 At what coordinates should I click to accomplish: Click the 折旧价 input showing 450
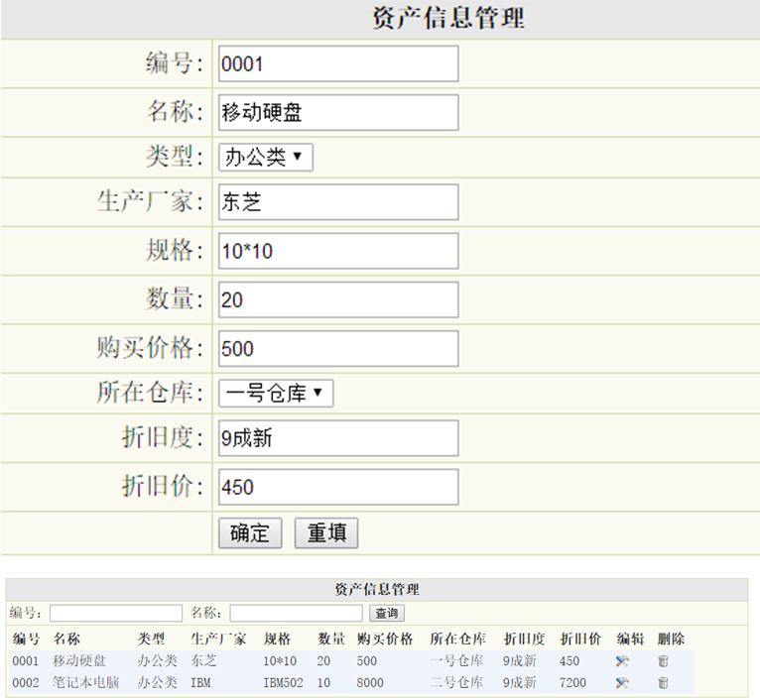click(338, 487)
